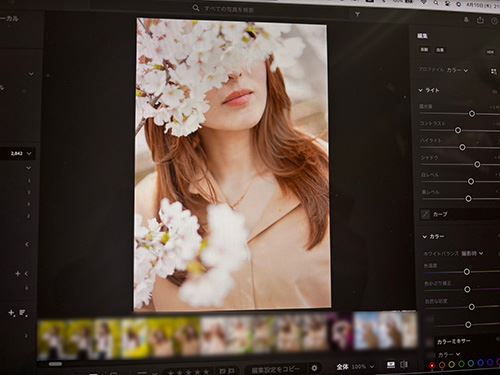This screenshot has width=500, height=375.
Task: Click the Vibrance slider handle
Action: click(471, 307)
